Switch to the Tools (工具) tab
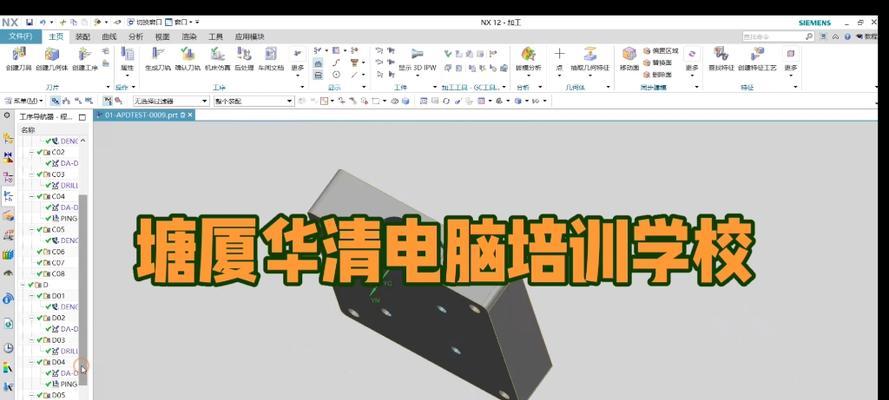889x400 pixels. point(215,37)
